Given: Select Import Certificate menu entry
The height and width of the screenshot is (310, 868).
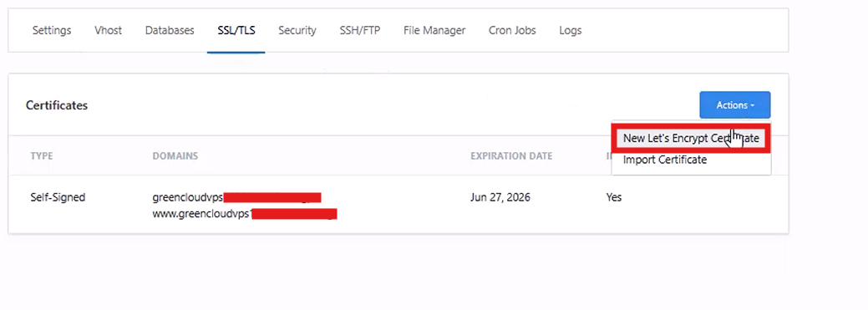Looking at the screenshot, I should click(665, 160).
